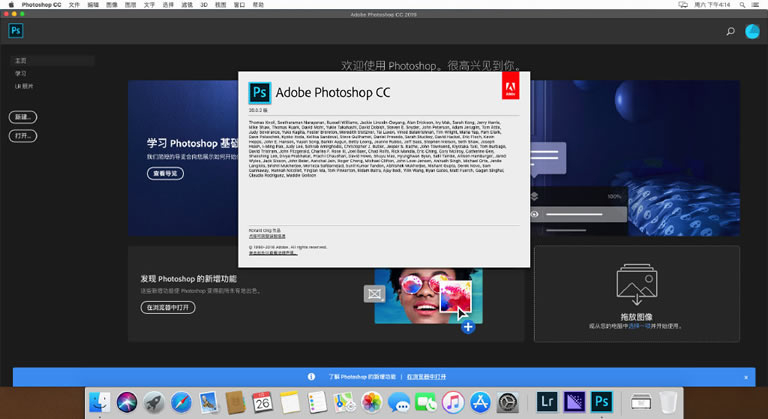This screenshot has height=419, width=768.
Task: Open the purple Adobe Media Encoder Dock icon
Action: click(574, 402)
